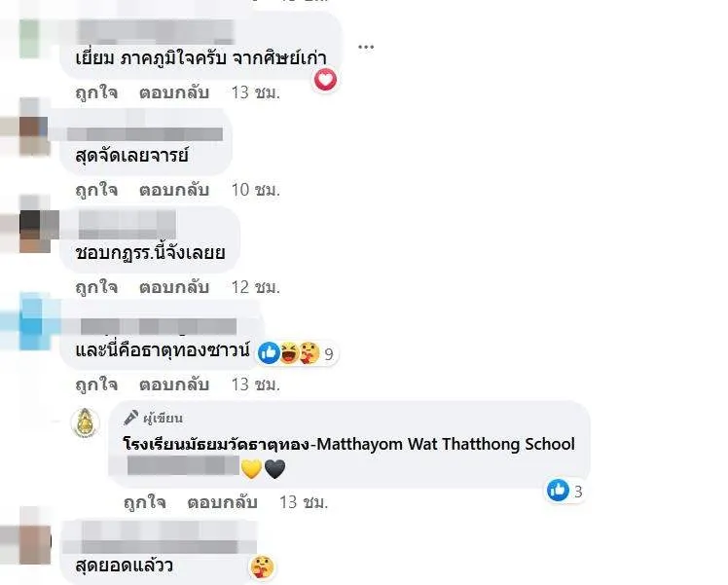The image size is (728, 585).
Task: Reply to the เยี่ยม ภาคภูมิใจครับ comment
Action: [x=174, y=92]
